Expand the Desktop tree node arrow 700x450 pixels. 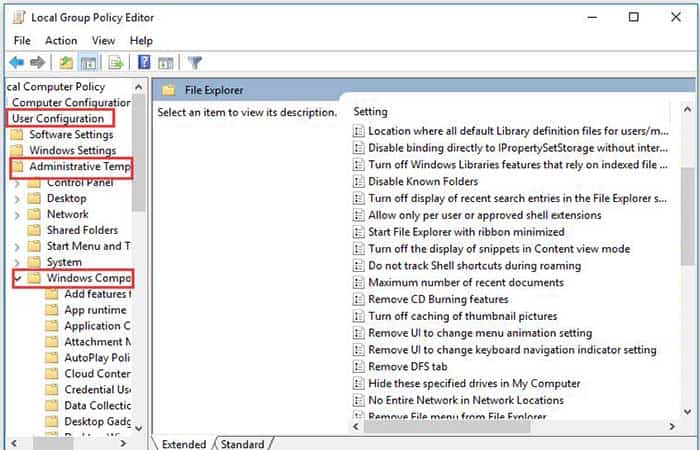pyautogui.click(x=17, y=199)
